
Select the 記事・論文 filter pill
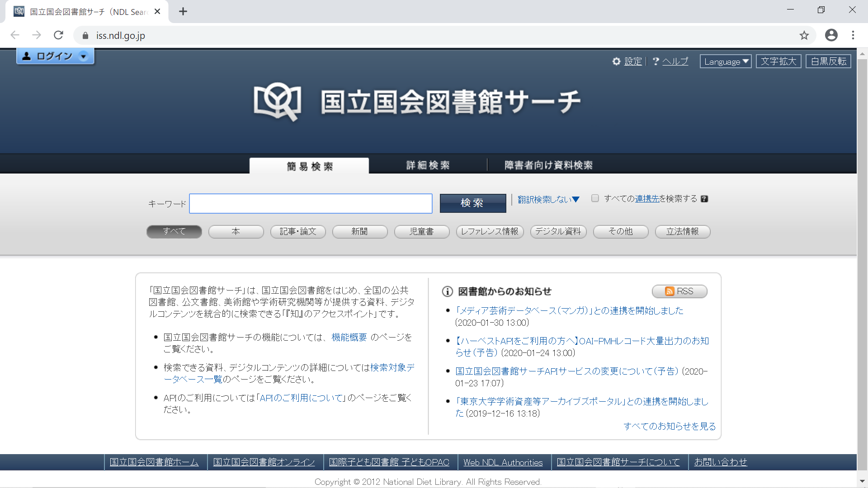coord(298,231)
